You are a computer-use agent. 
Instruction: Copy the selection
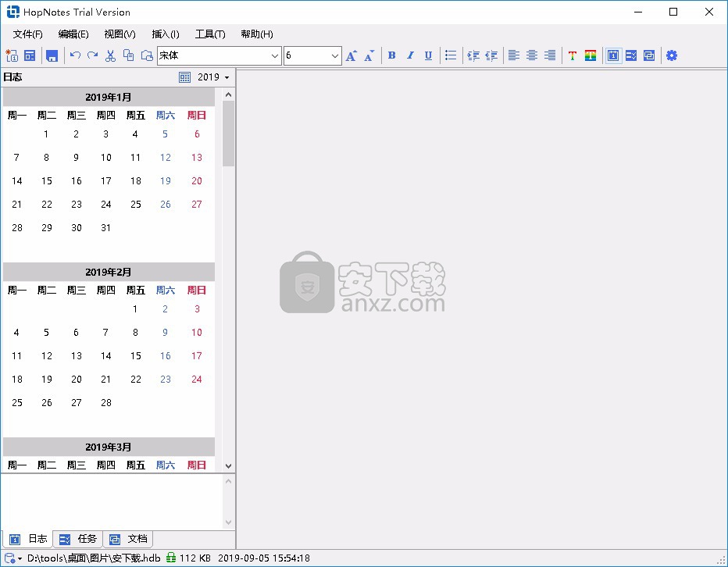click(129, 55)
